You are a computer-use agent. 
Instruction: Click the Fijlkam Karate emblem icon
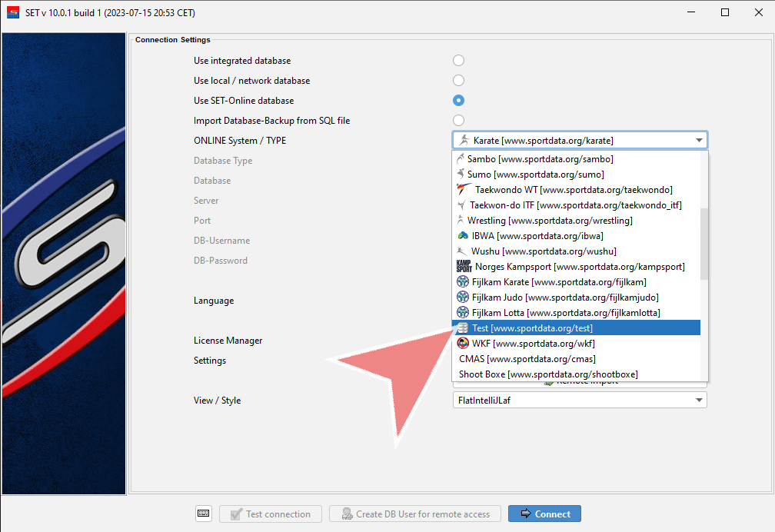(x=462, y=282)
